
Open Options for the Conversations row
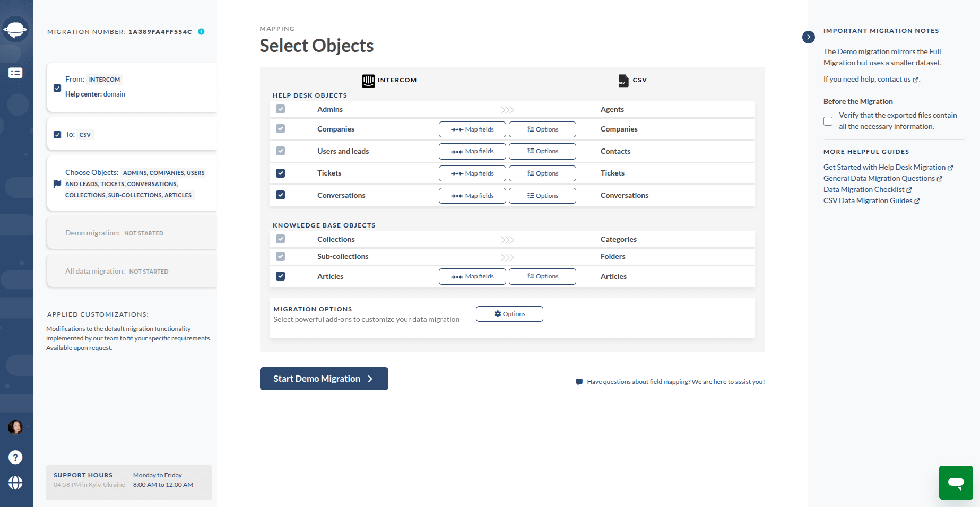coord(542,195)
